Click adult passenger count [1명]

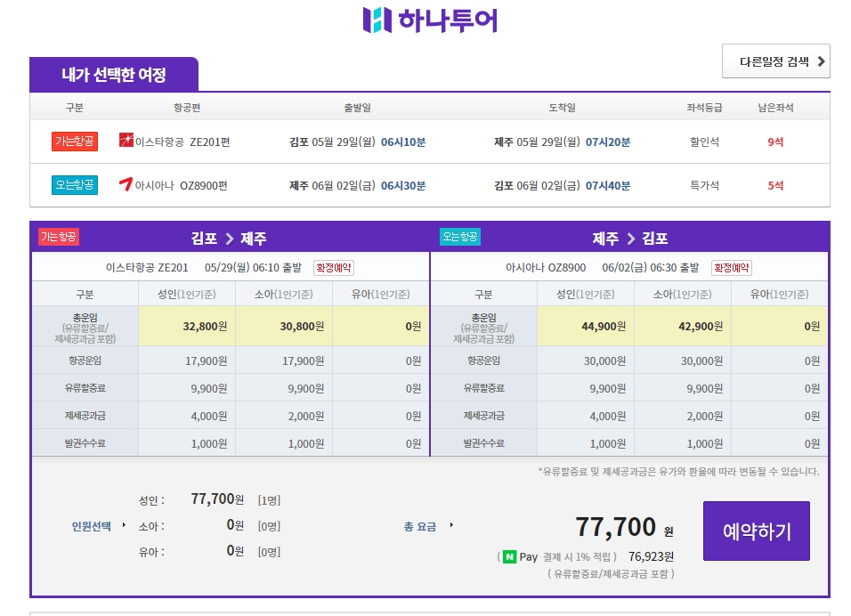[x=269, y=500]
